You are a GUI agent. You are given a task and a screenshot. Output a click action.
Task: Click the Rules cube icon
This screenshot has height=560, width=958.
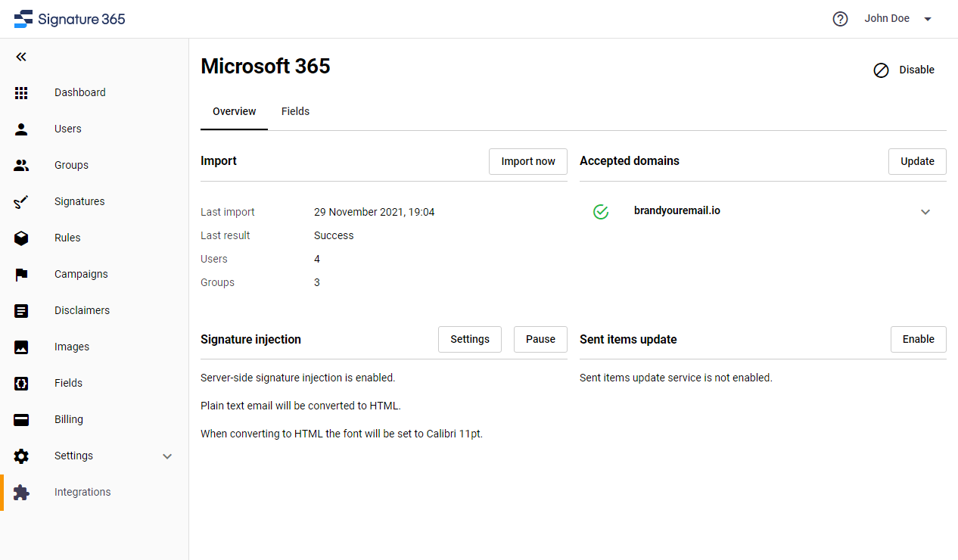[21, 238]
